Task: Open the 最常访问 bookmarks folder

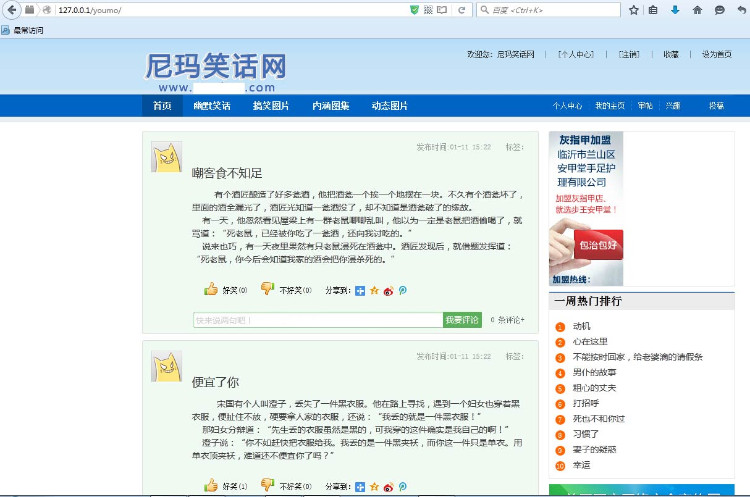Action: [22, 31]
